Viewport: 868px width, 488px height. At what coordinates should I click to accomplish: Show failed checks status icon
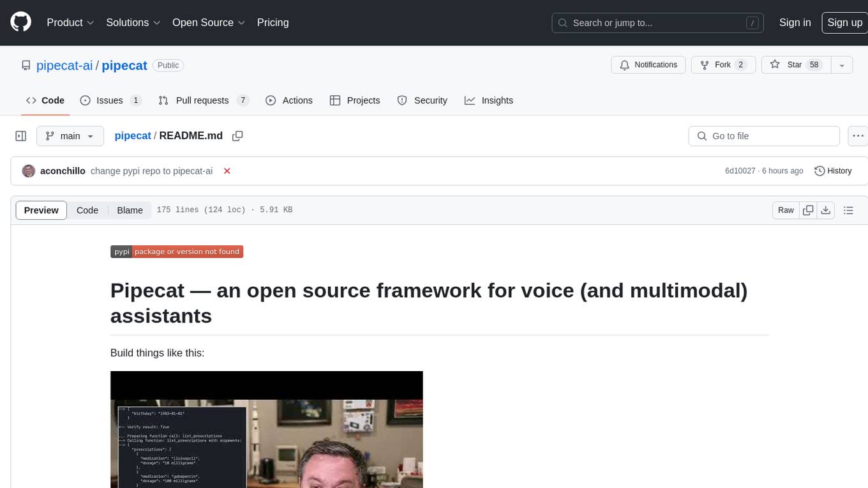click(227, 171)
